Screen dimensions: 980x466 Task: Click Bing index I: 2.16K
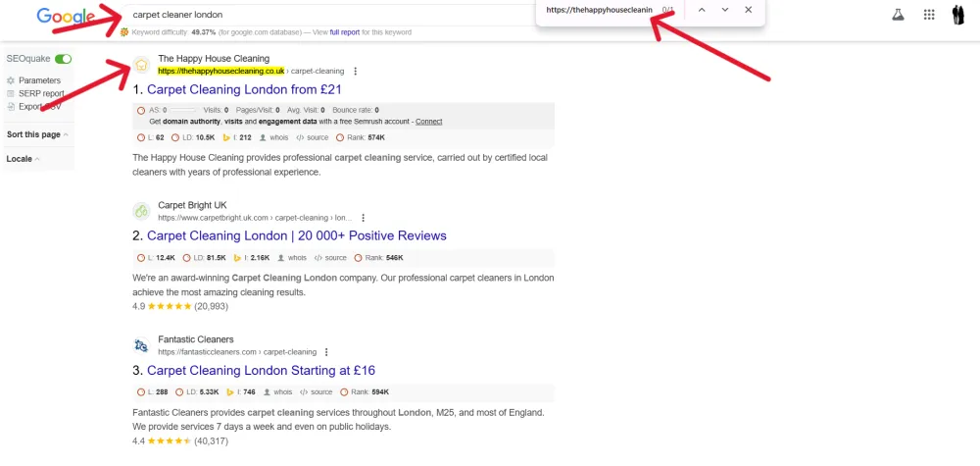[x=252, y=258]
